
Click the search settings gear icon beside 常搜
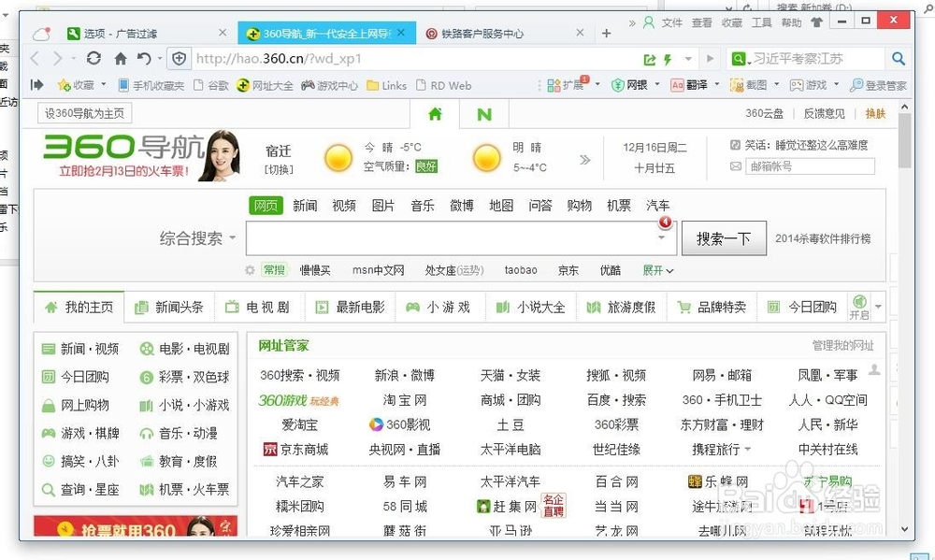point(250,270)
